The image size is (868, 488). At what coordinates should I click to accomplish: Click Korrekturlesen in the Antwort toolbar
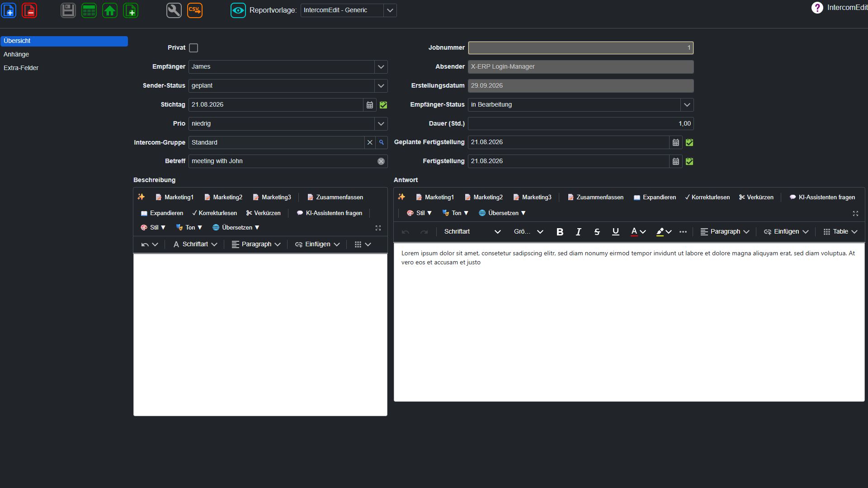(707, 197)
